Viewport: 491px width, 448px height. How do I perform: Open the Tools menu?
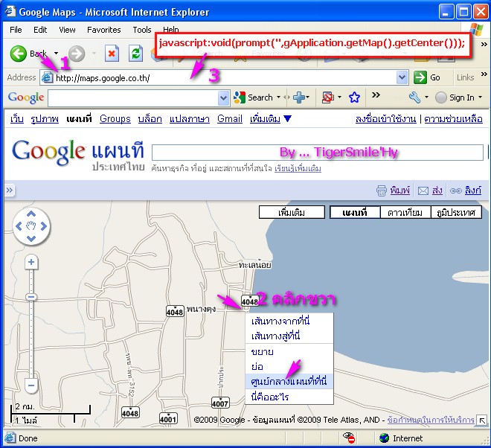coord(142,30)
